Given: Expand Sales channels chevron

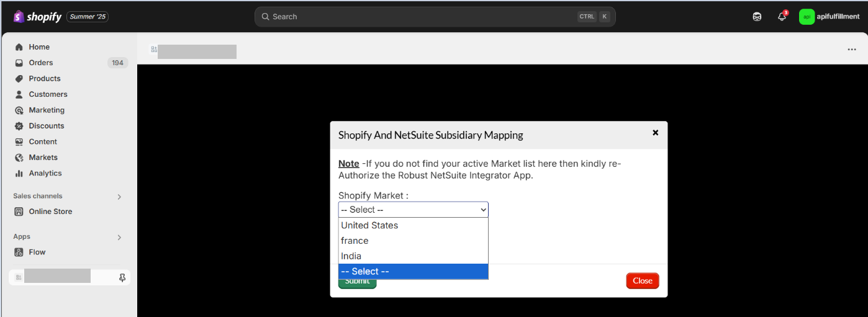Looking at the screenshot, I should (119, 197).
